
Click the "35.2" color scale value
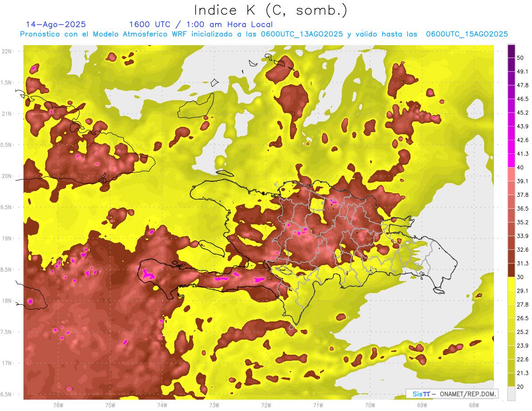pos(522,222)
